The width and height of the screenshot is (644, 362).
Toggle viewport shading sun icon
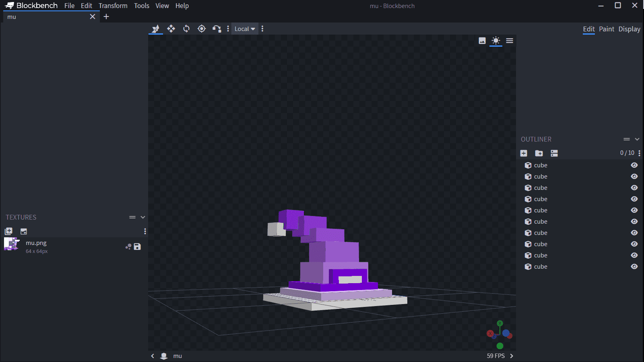pyautogui.click(x=496, y=41)
